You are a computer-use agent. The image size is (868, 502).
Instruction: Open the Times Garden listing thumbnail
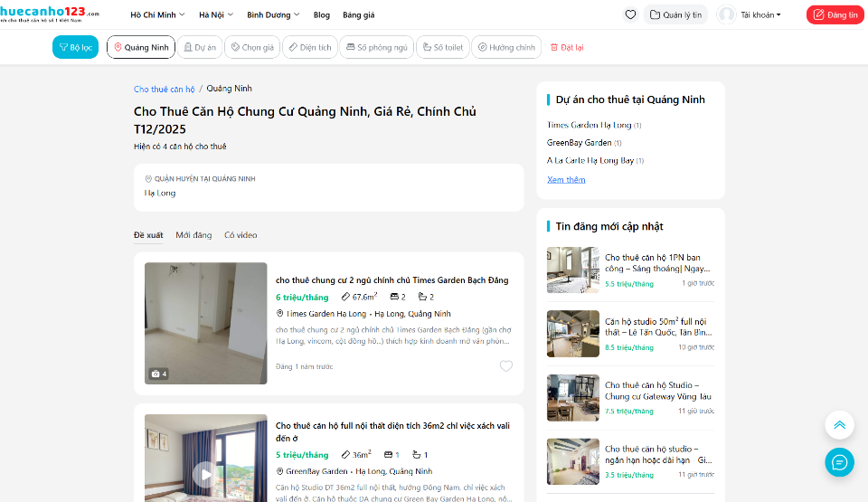pyautogui.click(x=205, y=323)
